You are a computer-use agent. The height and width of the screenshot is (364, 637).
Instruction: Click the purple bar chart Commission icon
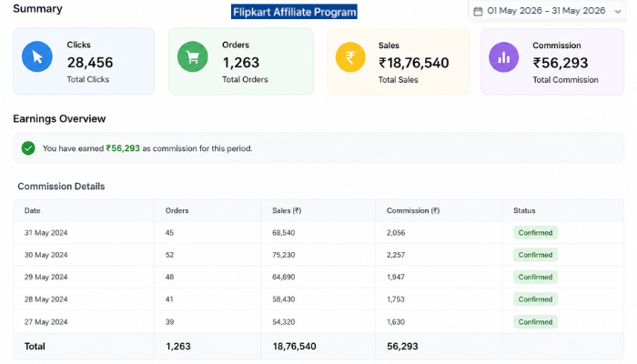[504, 56]
